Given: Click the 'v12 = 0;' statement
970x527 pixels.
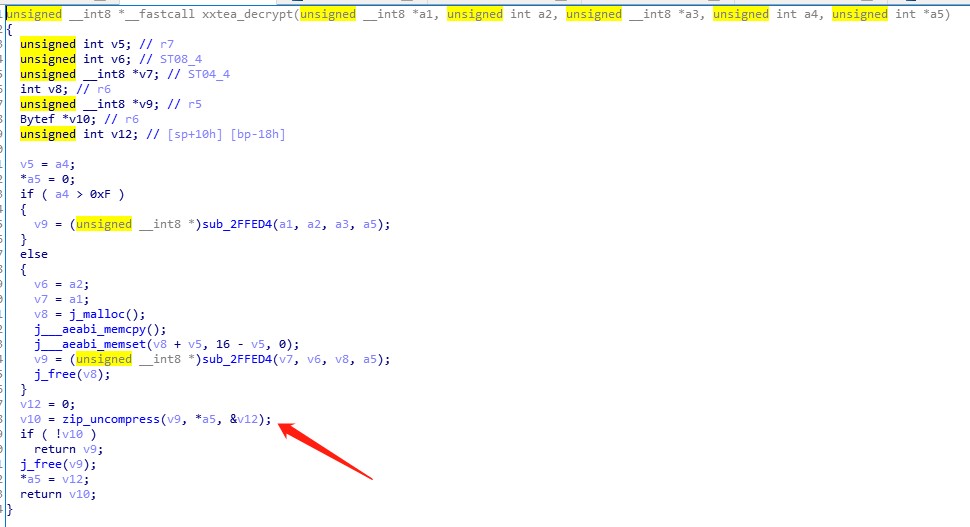Looking at the screenshot, I should click(x=48, y=405).
